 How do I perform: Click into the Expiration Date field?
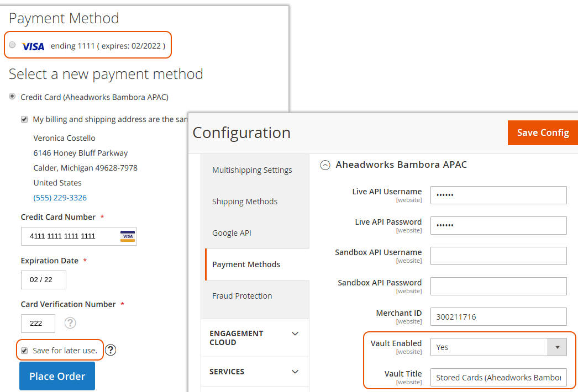click(44, 280)
